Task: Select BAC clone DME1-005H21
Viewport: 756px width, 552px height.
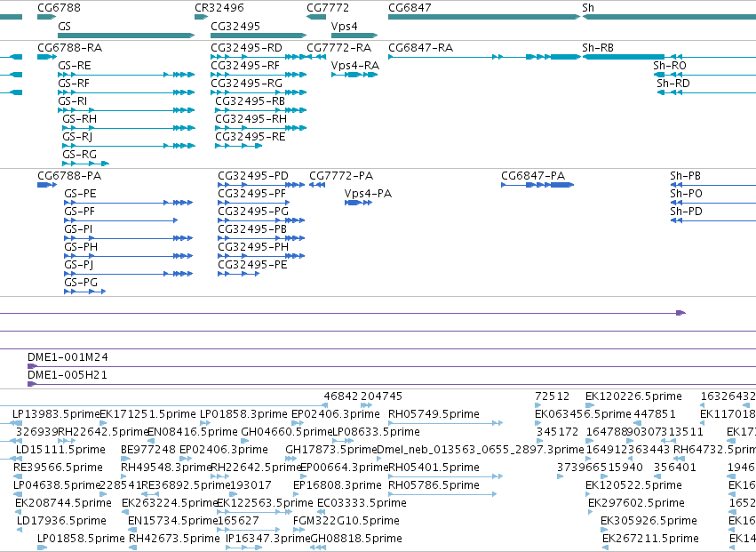Action: [x=67, y=375]
